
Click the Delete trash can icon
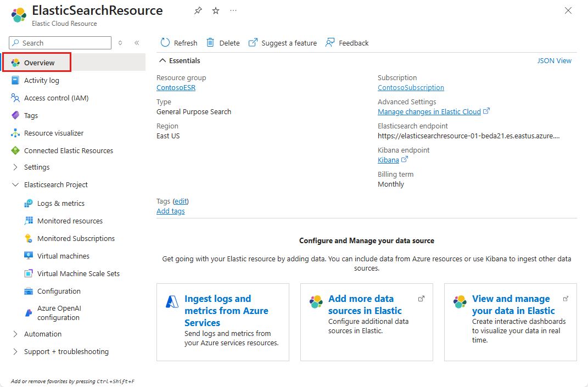point(210,43)
